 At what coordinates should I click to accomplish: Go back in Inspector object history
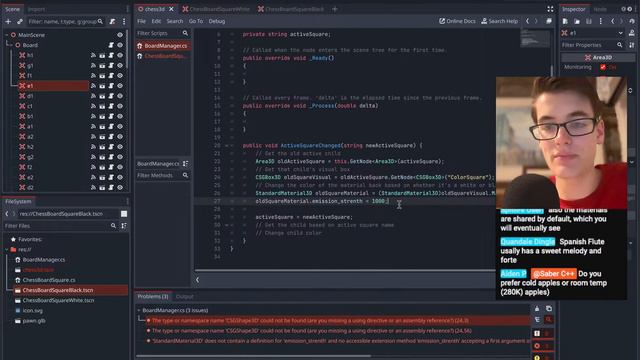tap(613, 21)
